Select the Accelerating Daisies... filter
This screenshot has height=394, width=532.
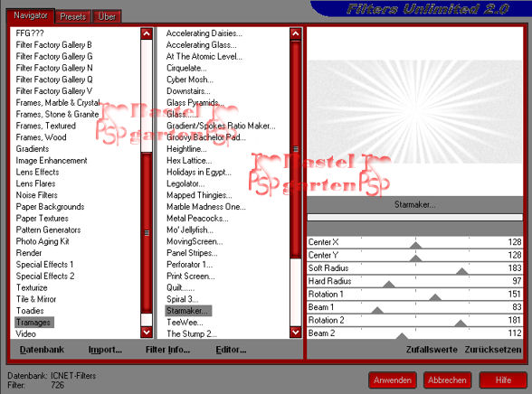(x=204, y=33)
